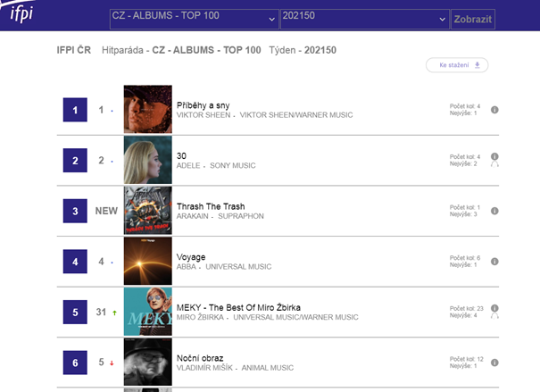Click red down arrow in Noční obraz row

[x=112, y=363]
